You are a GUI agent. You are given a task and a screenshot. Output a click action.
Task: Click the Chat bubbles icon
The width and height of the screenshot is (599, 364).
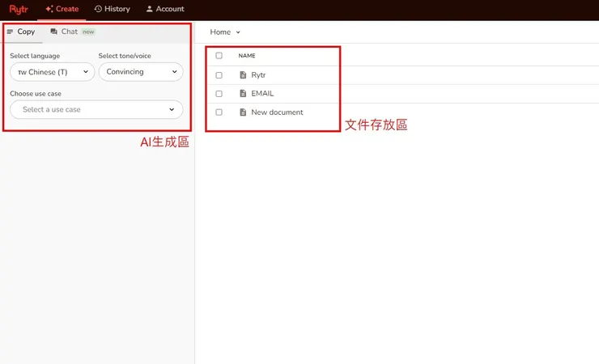[x=54, y=32]
